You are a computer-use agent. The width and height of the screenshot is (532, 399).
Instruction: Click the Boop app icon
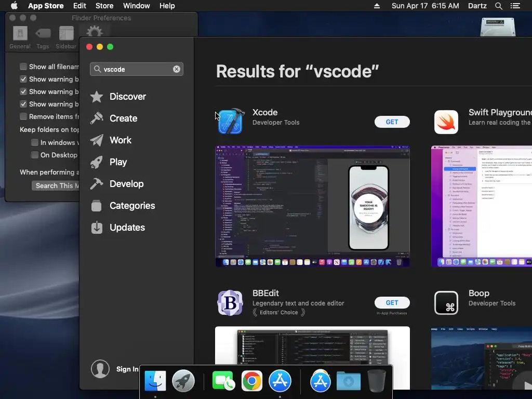446,303
